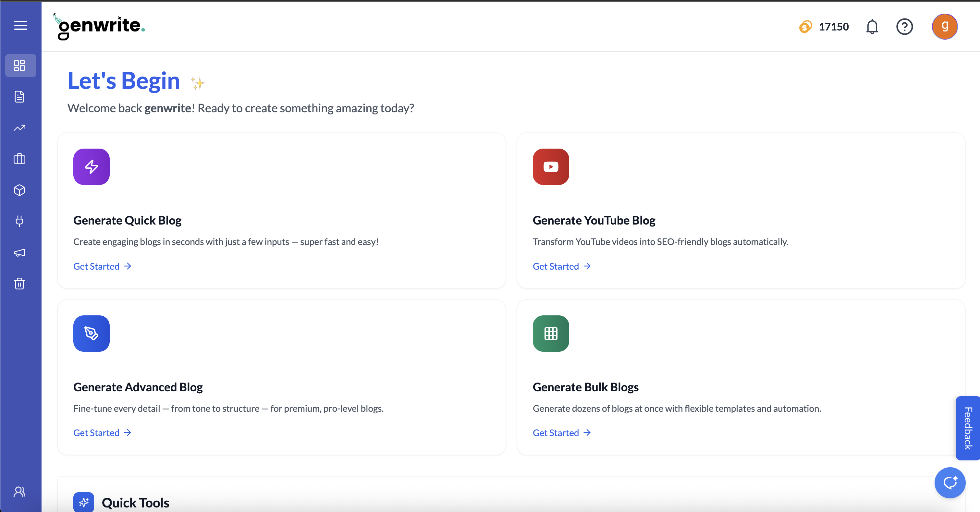
Task: Collapse the sidebar with the hamburger menu
Action: tap(20, 26)
